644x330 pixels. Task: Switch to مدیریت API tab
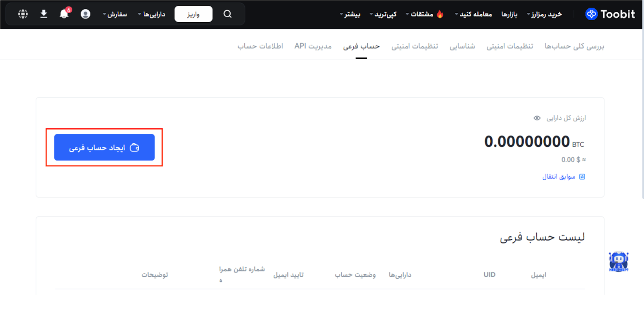coord(313,46)
